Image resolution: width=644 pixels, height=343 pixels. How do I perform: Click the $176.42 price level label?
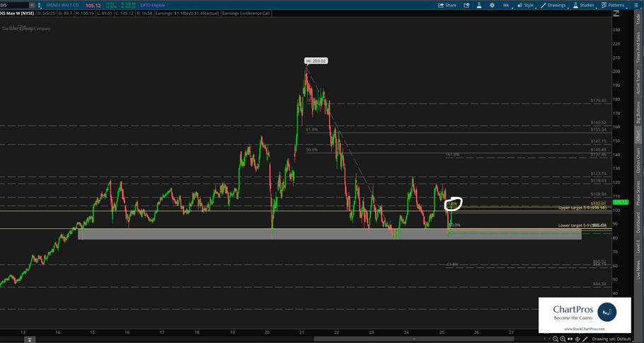coord(599,101)
